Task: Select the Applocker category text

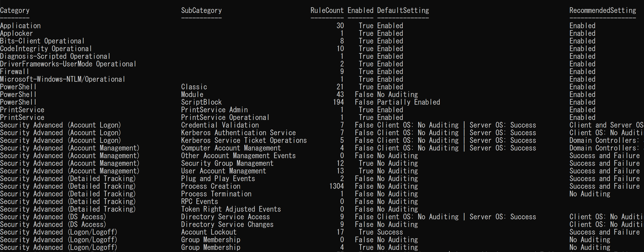Action: coord(16,33)
